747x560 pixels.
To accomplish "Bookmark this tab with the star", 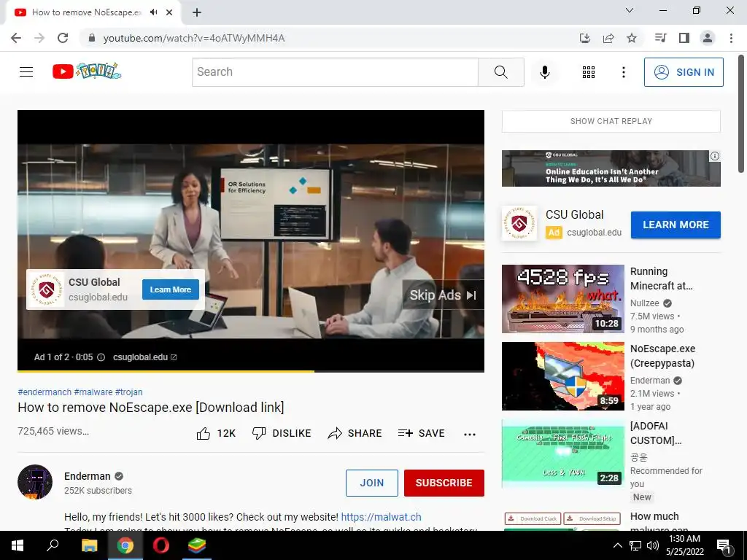I will pyautogui.click(x=631, y=38).
